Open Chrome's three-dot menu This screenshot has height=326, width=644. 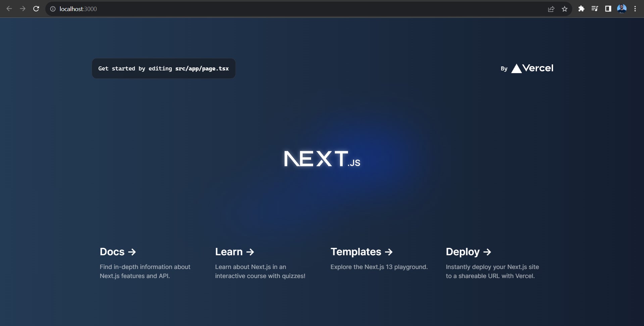click(x=635, y=9)
